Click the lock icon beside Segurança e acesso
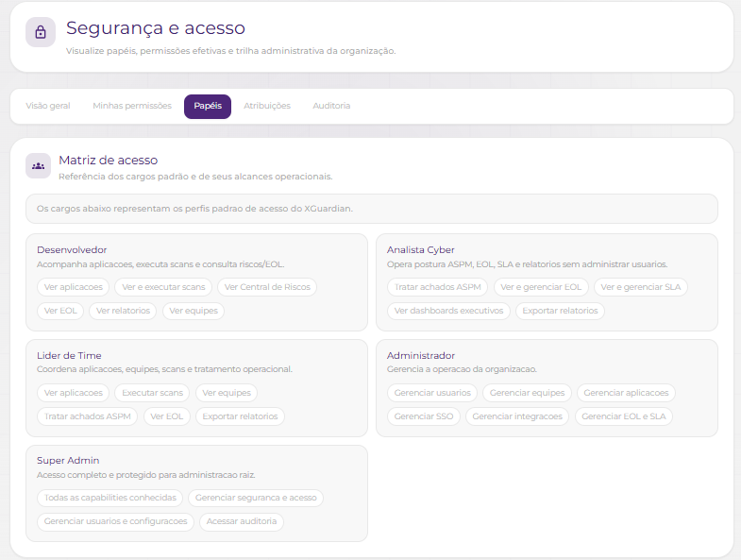741x560 pixels. point(41,32)
